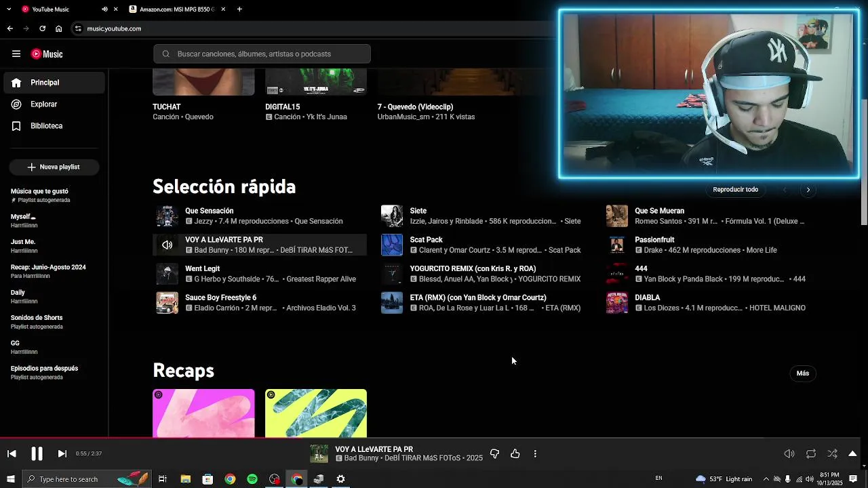Create a Nueva playlist

tap(54, 167)
